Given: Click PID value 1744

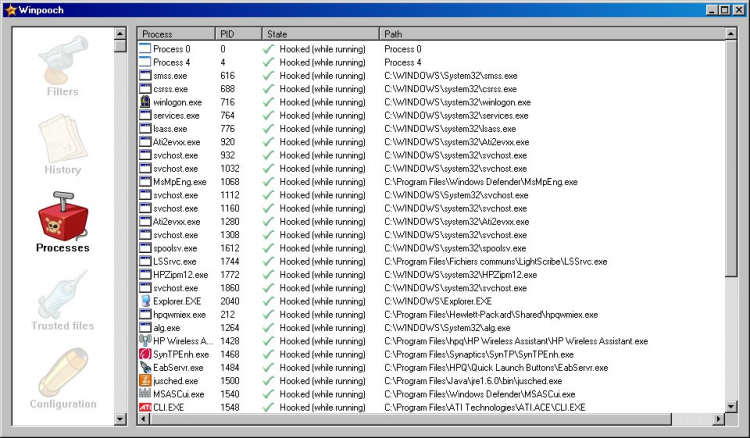Looking at the screenshot, I should 230,262.
